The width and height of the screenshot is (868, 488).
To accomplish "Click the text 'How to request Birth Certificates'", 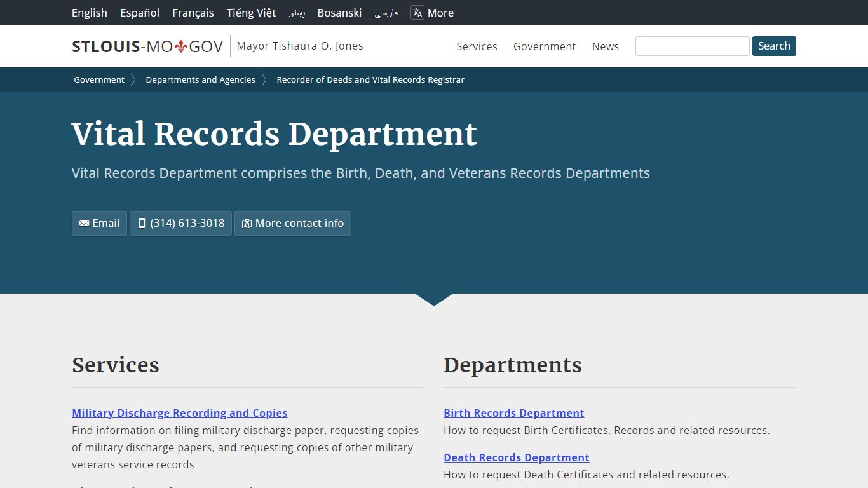I will 527,430.
